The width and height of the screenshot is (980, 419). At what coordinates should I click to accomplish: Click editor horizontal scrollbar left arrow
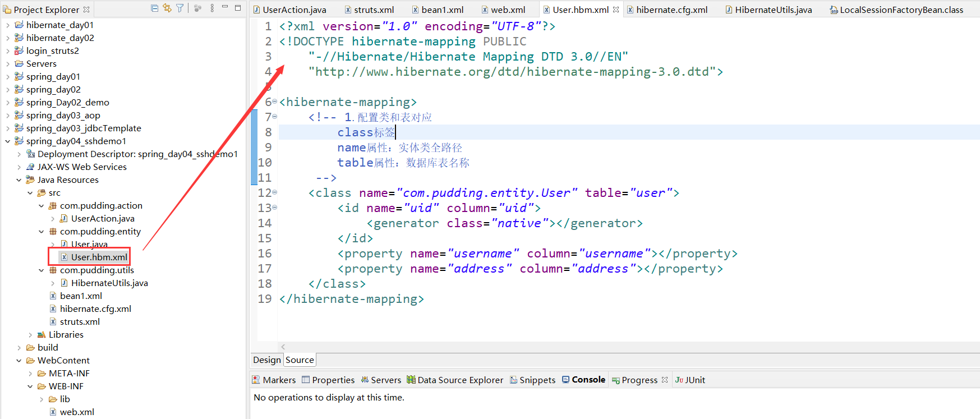(x=283, y=347)
